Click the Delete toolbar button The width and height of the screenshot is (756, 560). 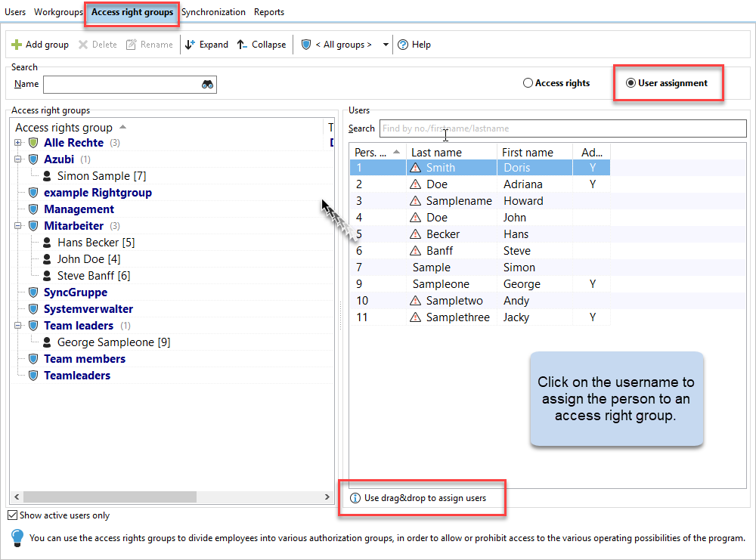(x=98, y=45)
